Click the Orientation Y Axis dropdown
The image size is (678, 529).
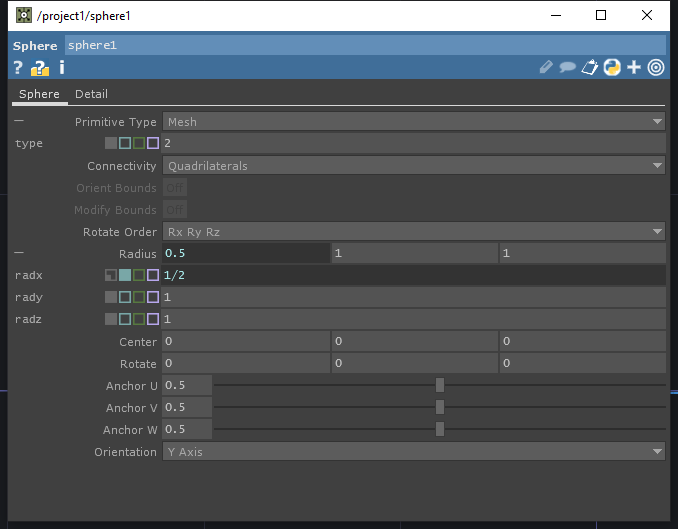point(414,452)
